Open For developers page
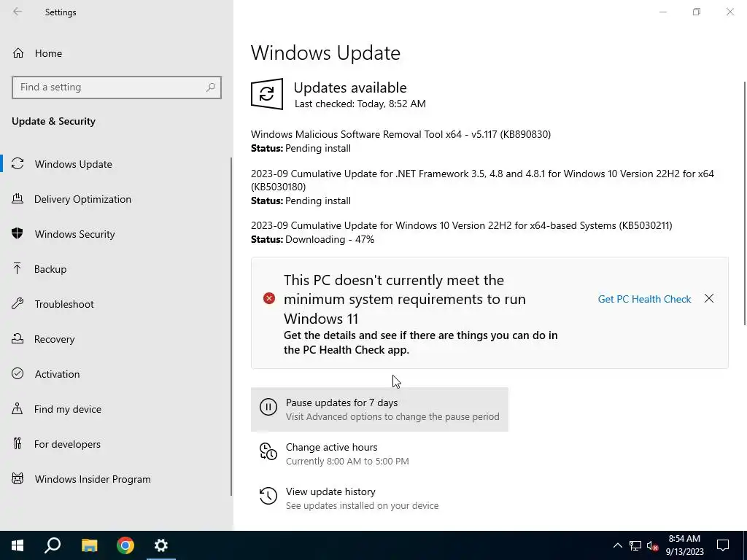Viewport: 747px width, 560px height. point(67,444)
